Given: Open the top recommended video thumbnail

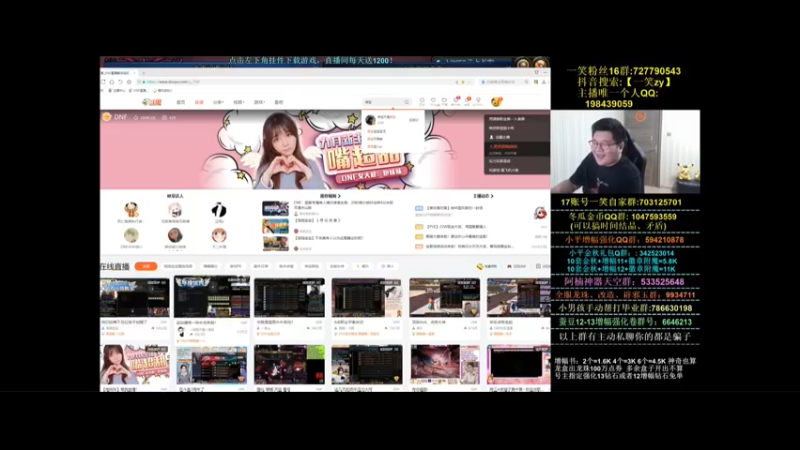Looking at the screenshot, I should 276,208.
